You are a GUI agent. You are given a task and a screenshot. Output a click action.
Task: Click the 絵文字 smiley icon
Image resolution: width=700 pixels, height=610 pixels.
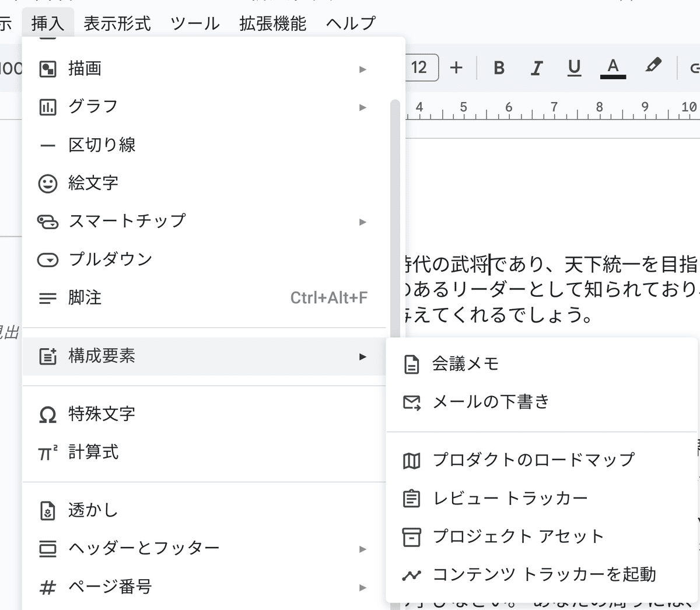pyautogui.click(x=48, y=184)
